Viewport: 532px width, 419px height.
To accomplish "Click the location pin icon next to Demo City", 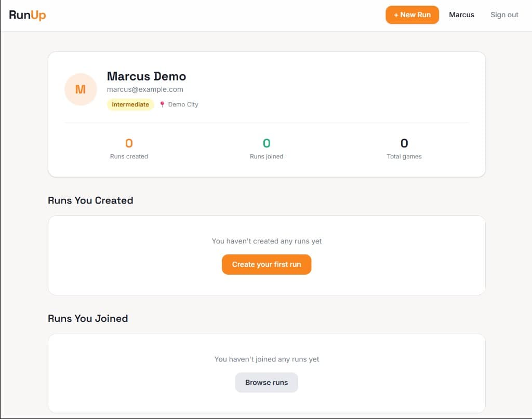I will pyautogui.click(x=162, y=104).
